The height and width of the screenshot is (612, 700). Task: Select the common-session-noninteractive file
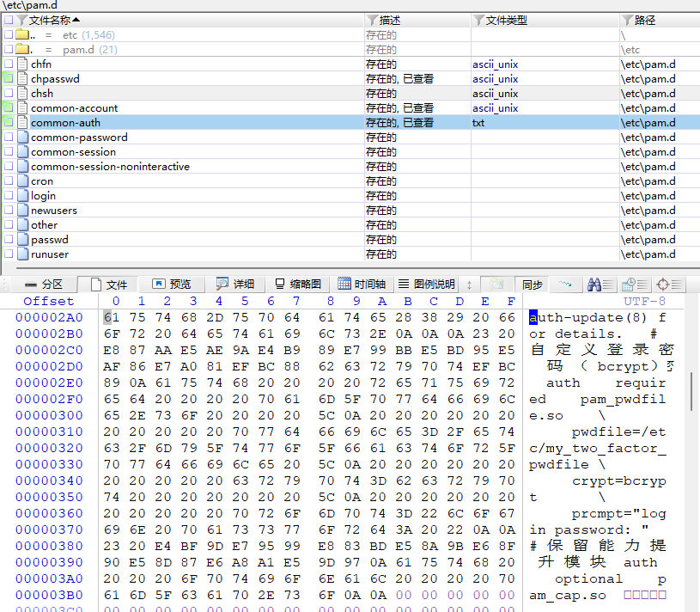[110, 167]
